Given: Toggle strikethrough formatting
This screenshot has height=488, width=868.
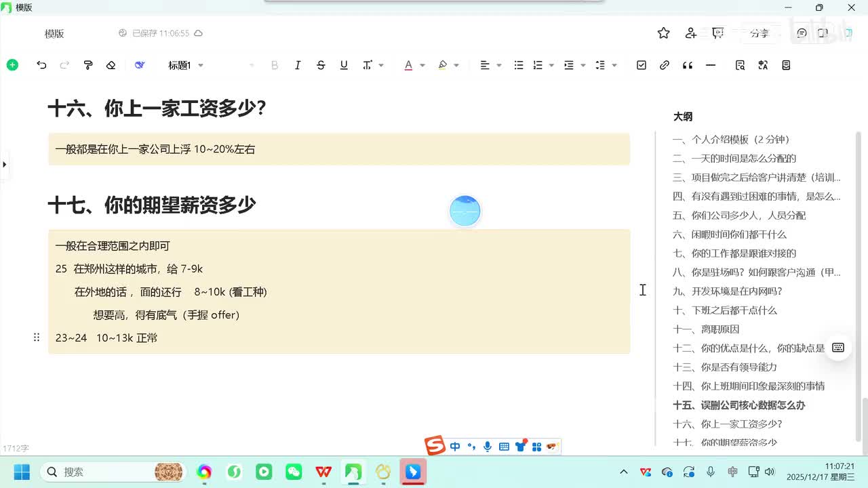Looking at the screenshot, I should pyautogui.click(x=321, y=65).
